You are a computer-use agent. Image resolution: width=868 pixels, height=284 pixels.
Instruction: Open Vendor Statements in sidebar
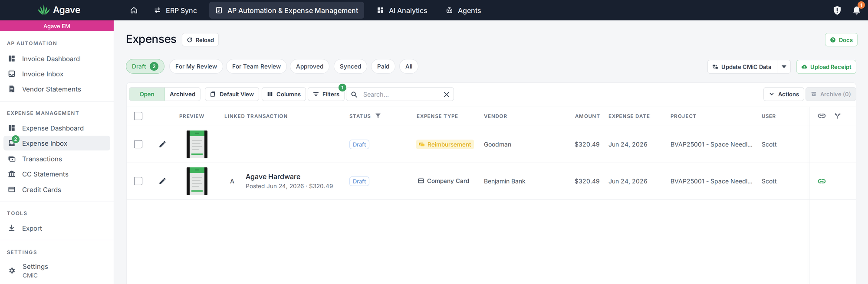[57, 89]
